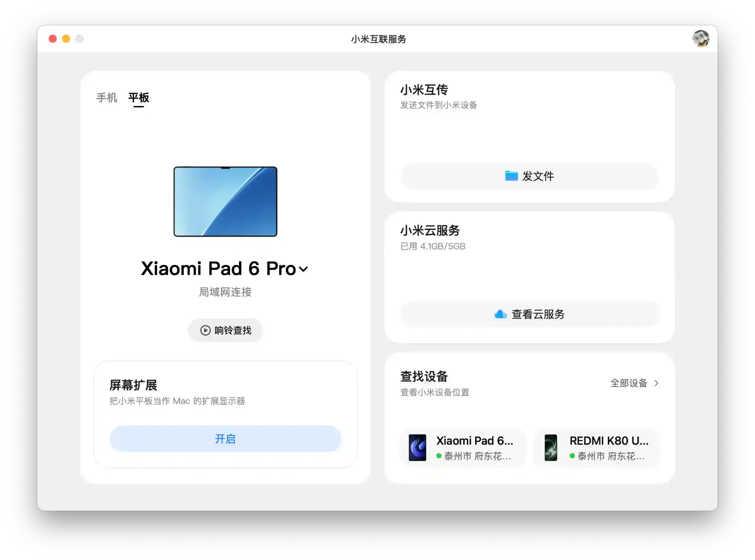
Task: Click the blue folder icon
Action: [511, 176]
